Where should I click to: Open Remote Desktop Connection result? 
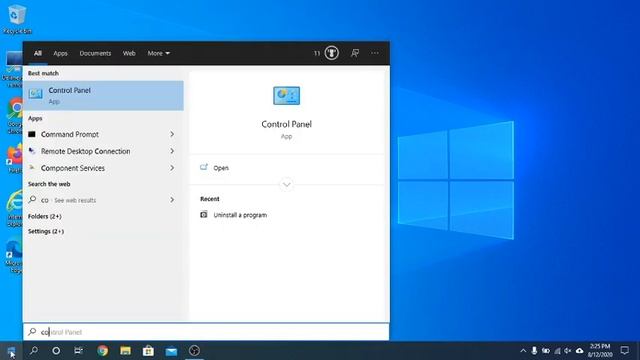(x=86, y=151)
